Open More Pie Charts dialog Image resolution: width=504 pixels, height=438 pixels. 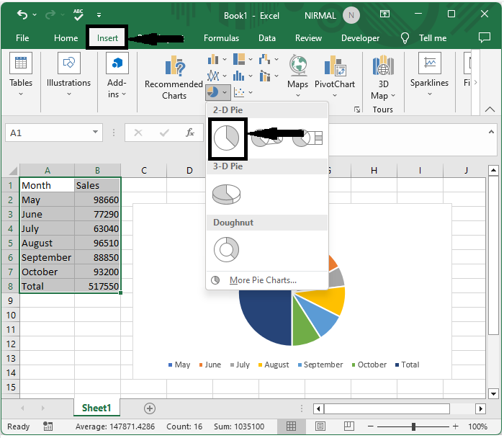click(x=263, y=280)
